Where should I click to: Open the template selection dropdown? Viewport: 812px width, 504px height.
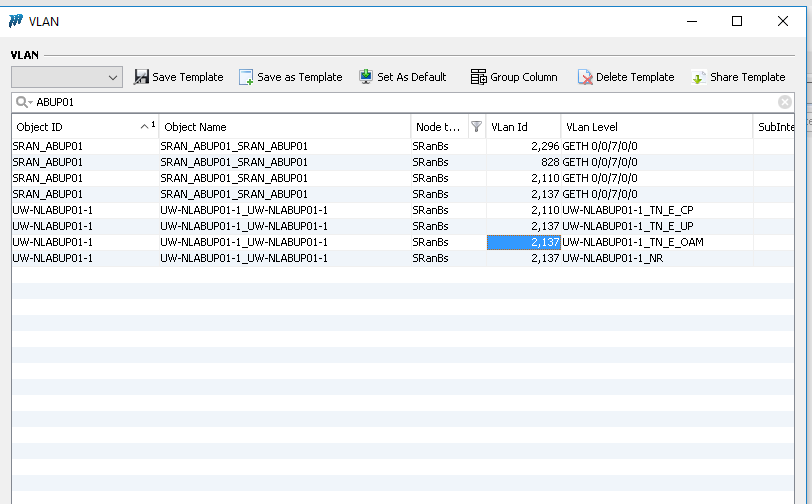pos(112,77)
